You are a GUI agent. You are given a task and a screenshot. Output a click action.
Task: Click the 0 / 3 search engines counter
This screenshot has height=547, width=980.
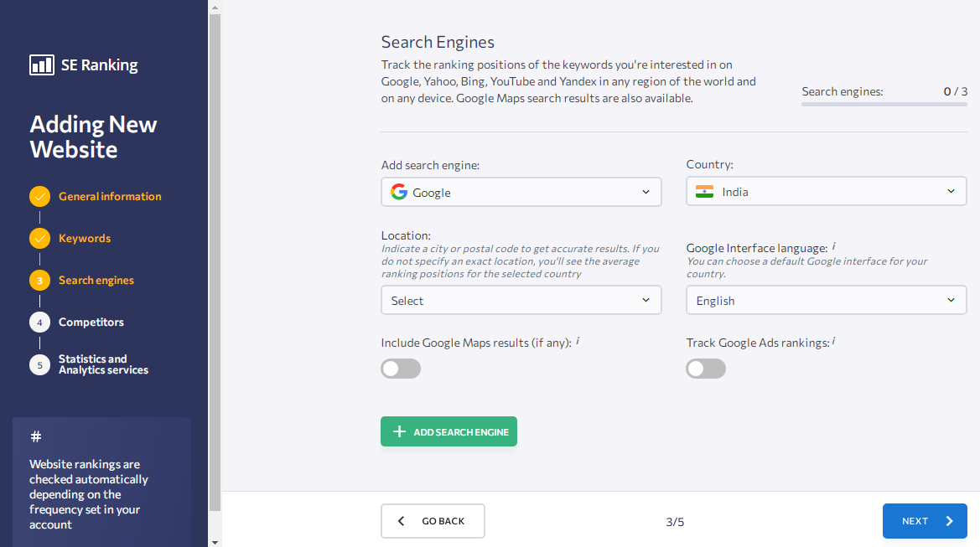click(x=955, y=92)
